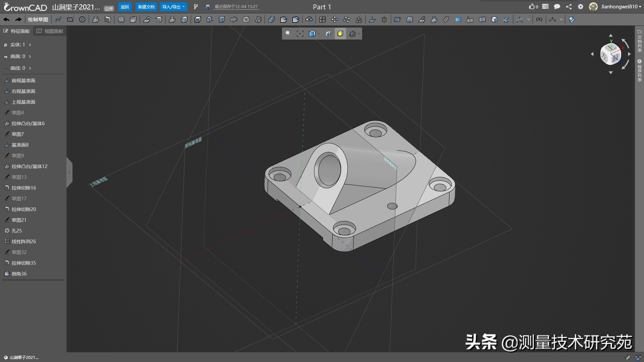This screenshot has width=644, height=362.
Task: Toggle the yellow cube display mode
Action: (x=340, y=34)
